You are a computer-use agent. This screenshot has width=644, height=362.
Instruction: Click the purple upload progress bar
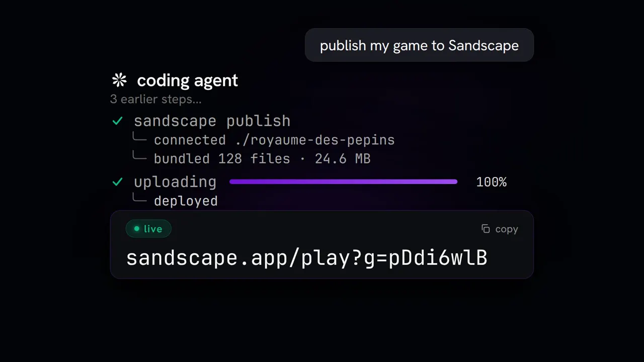pos(344,182)
